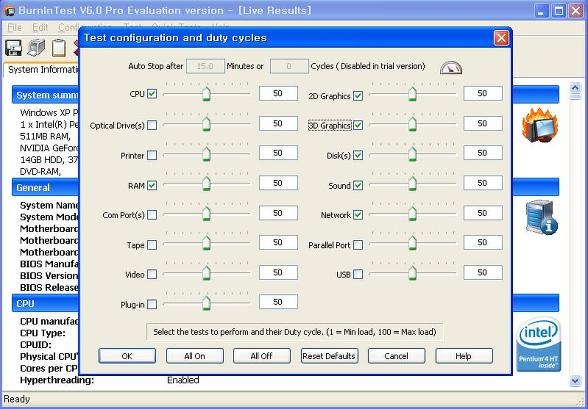The width and height of the screenshot is (588, 409).
Task: Enable the Video test checkbox
Action: click(152, 274)
